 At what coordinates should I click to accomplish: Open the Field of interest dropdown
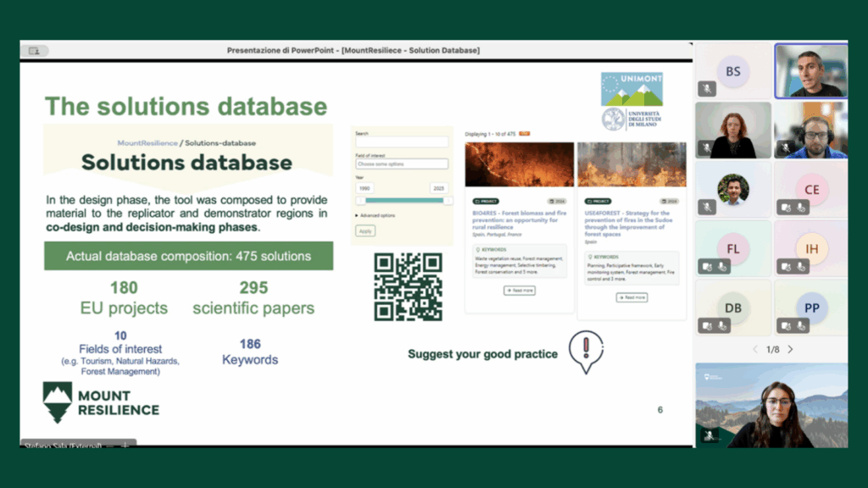tap(402, 164)
